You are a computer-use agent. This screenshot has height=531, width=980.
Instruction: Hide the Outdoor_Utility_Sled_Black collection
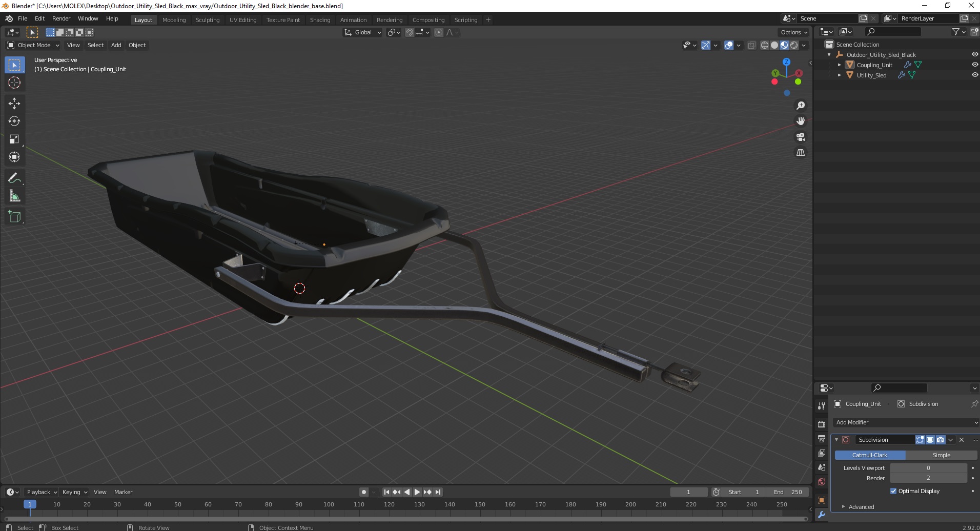974,54
